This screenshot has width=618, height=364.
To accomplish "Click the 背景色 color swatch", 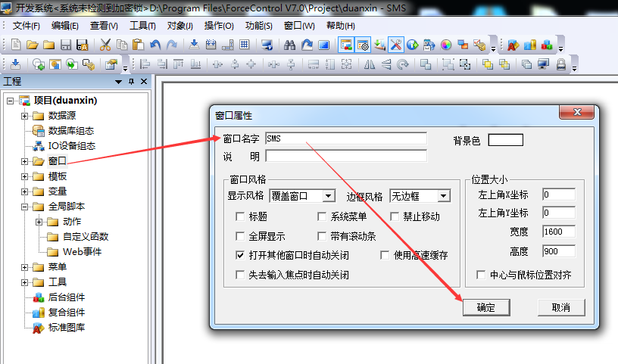I will click(506, 140).
